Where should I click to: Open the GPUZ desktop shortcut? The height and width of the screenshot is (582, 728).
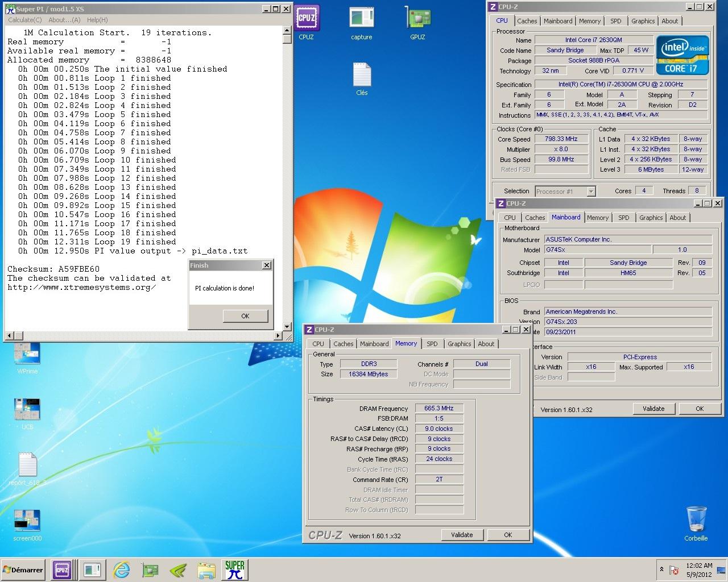pos(417,23)
